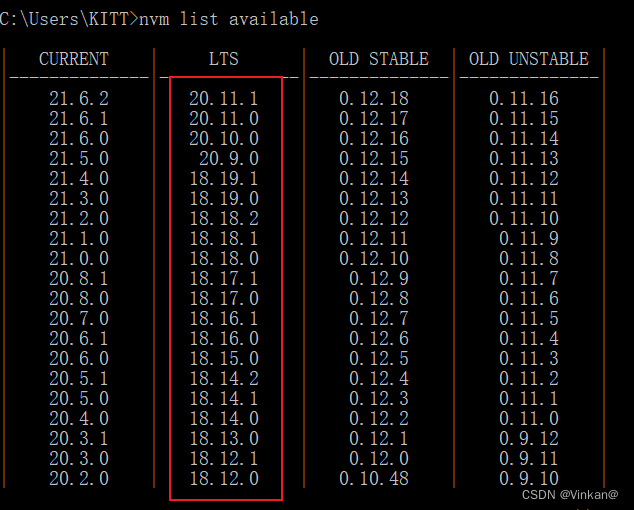Screen dimensions: 634x510
Task: Select old unstable version 0.11.16
Action: 524,98
